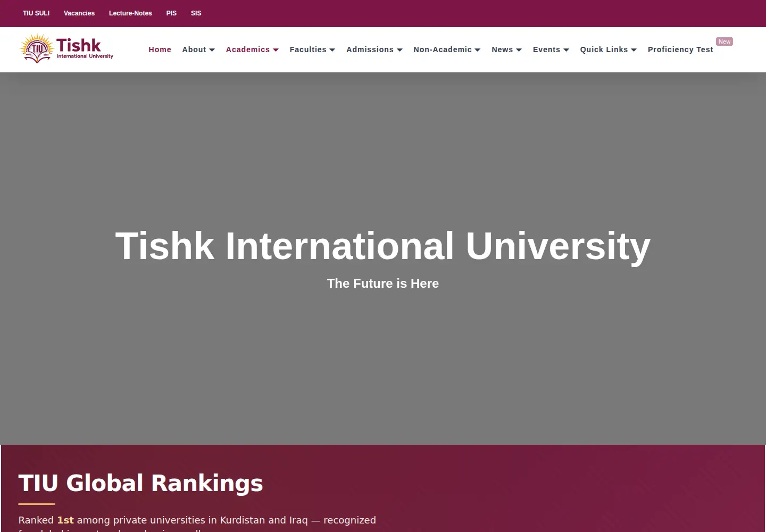Go to the Home menu item
Image resolution: width=766 pixels, height=532 pixels.
point(160,49)
